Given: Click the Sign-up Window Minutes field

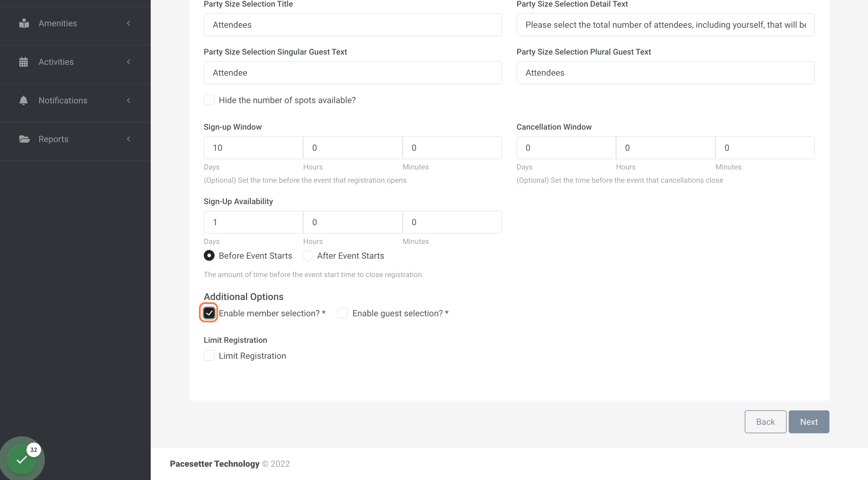Looking at the screenshot, I should [452, 148].
